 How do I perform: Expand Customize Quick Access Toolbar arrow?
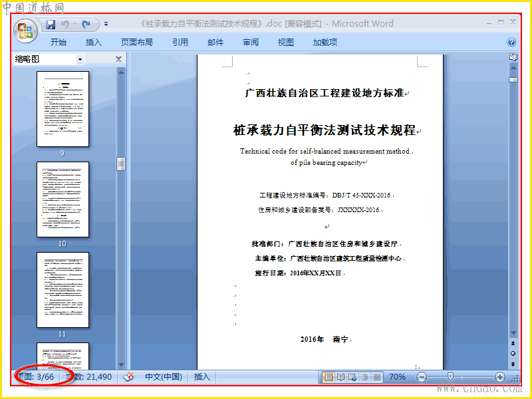[x=106, y=24]
